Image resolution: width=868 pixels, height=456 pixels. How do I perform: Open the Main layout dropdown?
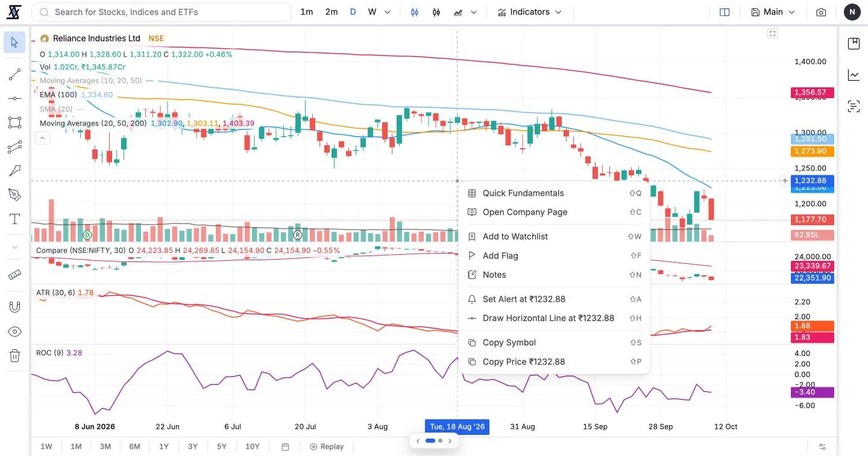coord(773,12)
